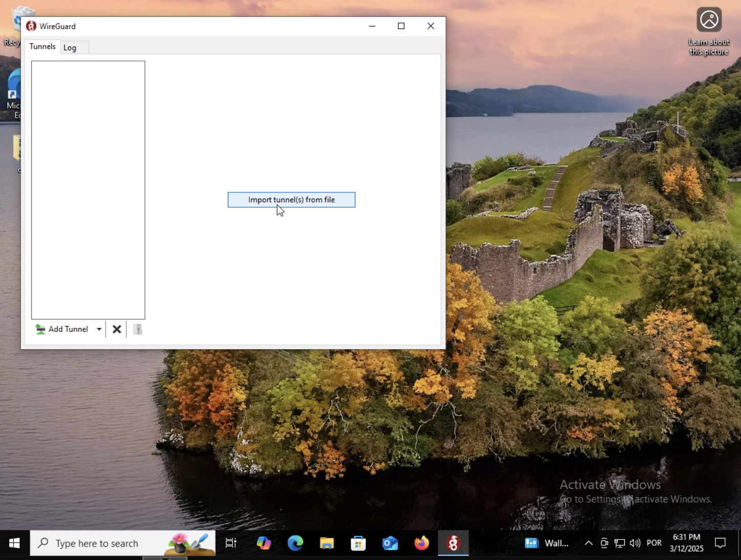The height and width of the screenshot is (560, 741).
Task: Open Microsoft Store from the taskbar
Action: coord(358,543)
